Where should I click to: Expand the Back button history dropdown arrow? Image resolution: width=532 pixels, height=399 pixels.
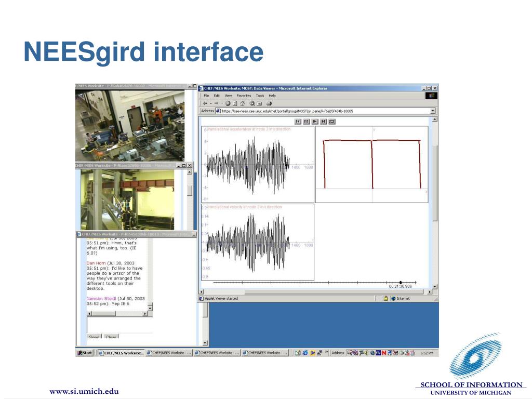(x=211, y=103)
